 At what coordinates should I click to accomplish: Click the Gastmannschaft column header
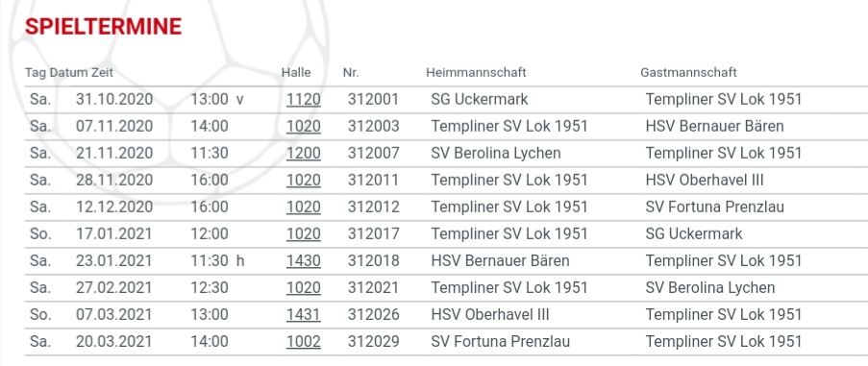[688, 72]
